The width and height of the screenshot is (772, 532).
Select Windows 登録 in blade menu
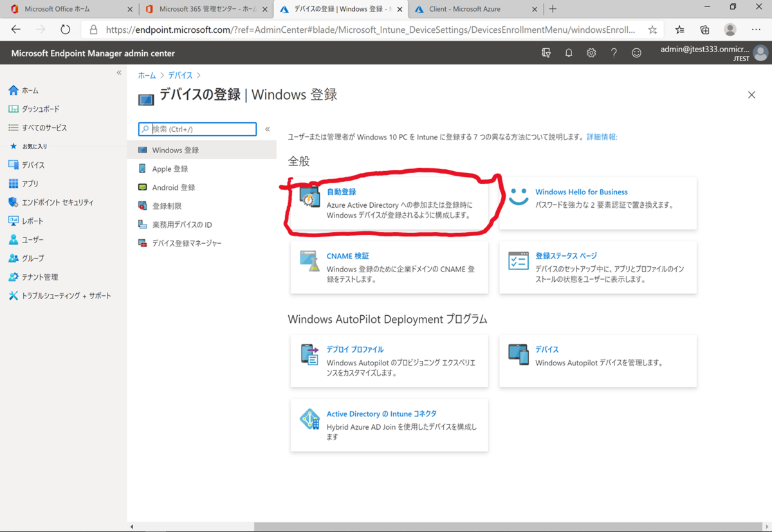(x=201, y=150)
